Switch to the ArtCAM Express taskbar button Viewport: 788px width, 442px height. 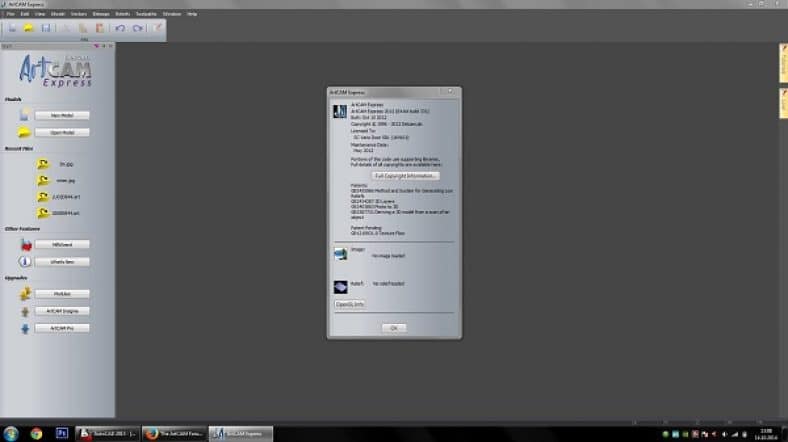(x=241, y=433)
